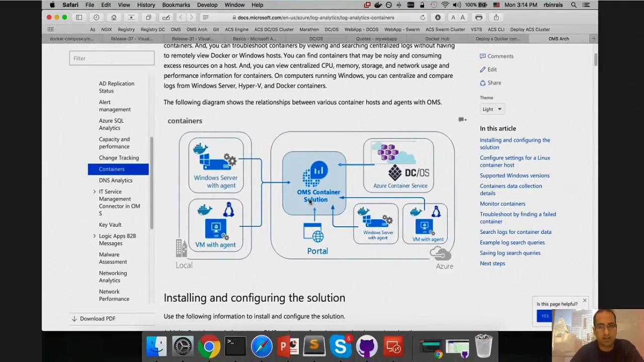The image size is (644, 362).
Task: Click the Filter input field
Action: coord(112,58)
